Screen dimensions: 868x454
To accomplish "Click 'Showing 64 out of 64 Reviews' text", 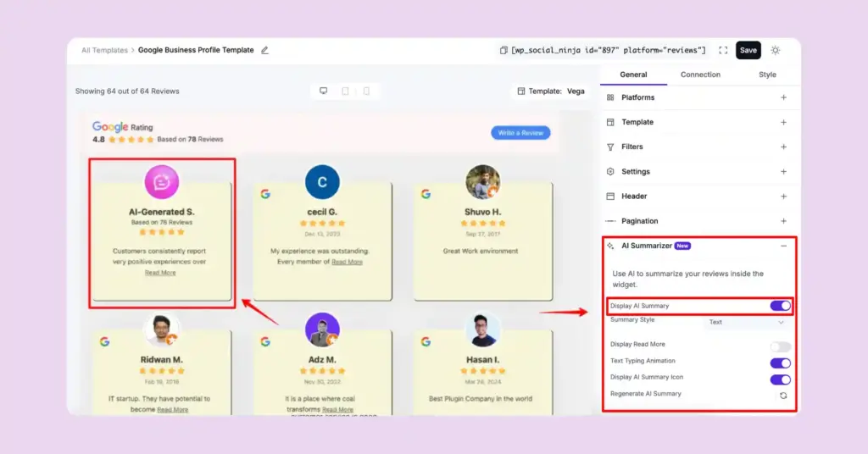I will 127,91.
